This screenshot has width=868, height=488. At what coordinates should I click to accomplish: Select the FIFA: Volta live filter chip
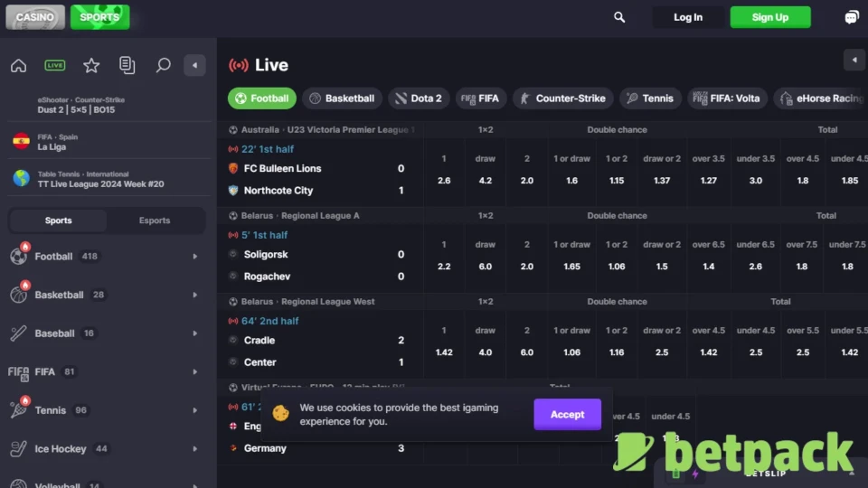tap(727, 99)
